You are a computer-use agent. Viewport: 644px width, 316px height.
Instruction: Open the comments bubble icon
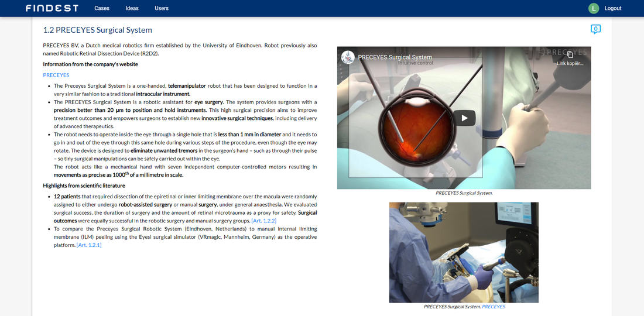[595, 29]
